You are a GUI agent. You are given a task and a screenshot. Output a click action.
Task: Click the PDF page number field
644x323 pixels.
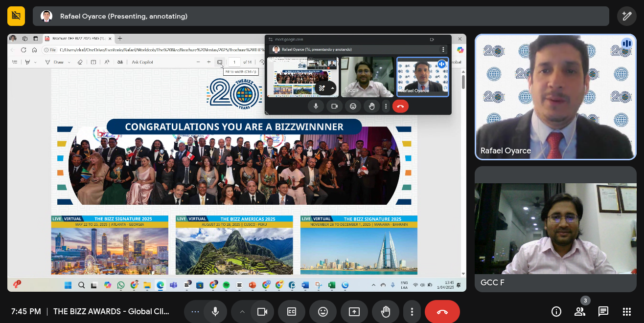[x=234, y=62]
